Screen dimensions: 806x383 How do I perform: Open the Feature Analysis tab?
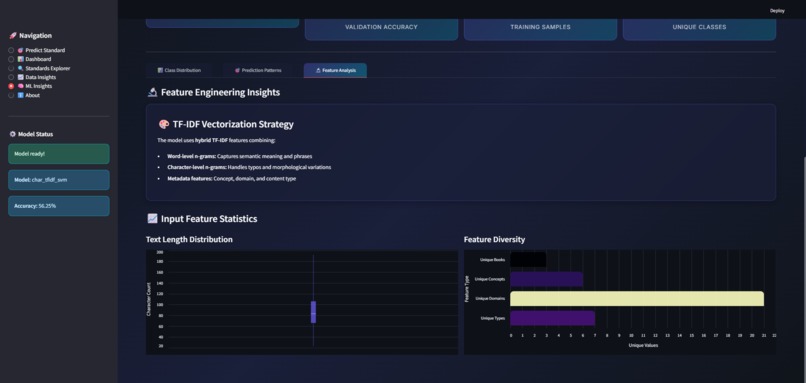[x=335, y=70]
